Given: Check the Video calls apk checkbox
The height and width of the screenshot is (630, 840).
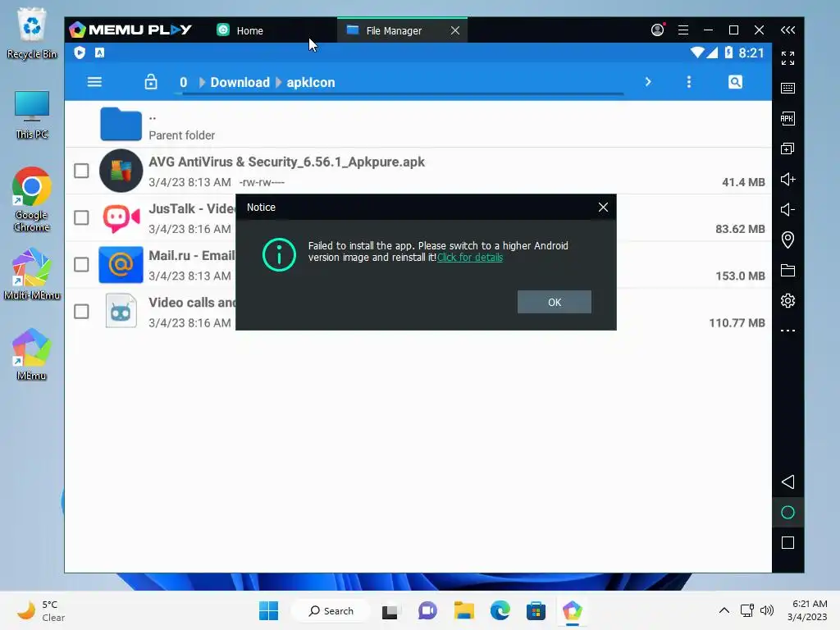Looking at the screenshot, I should [81, 311].
